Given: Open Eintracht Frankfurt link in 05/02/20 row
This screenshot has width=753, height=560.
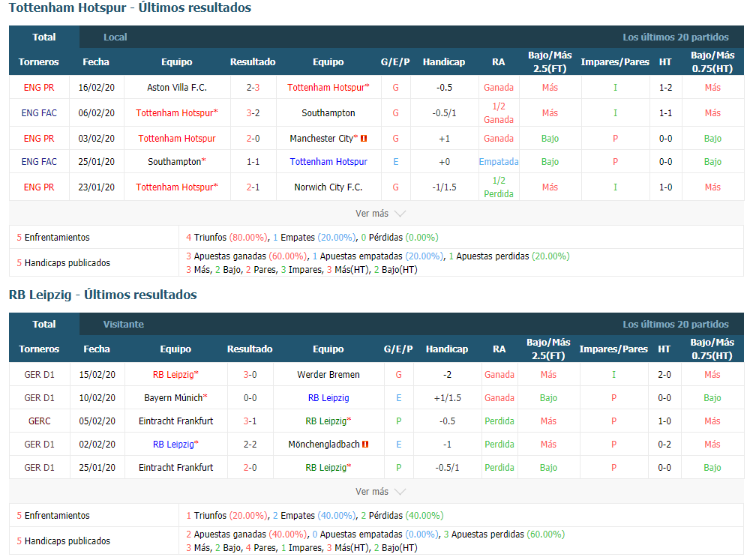Looking at the screenshot, I should coord(175,421).
